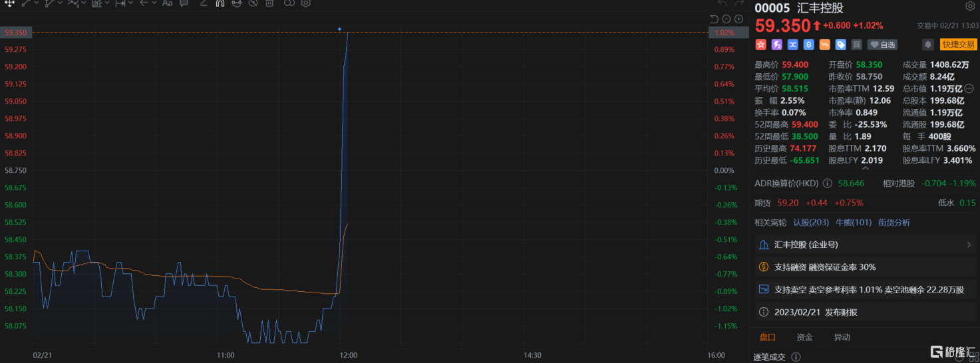Switch to 异动 tab

tap(842, 337)
